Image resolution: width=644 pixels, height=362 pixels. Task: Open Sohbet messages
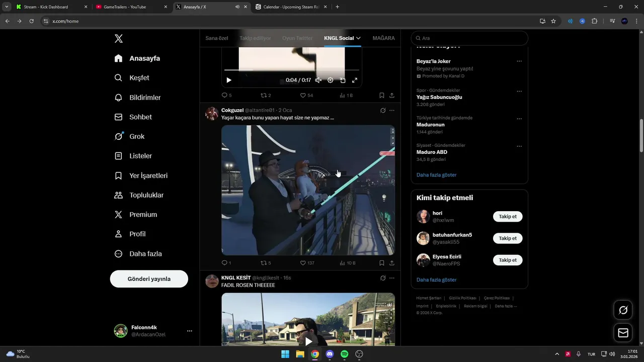[x=133, y=117]
